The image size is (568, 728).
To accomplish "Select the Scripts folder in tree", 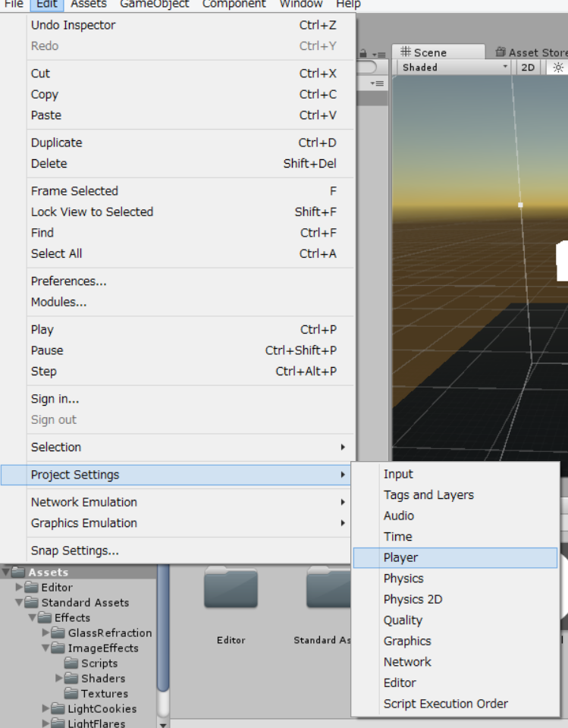I will (x=91, y=664).
